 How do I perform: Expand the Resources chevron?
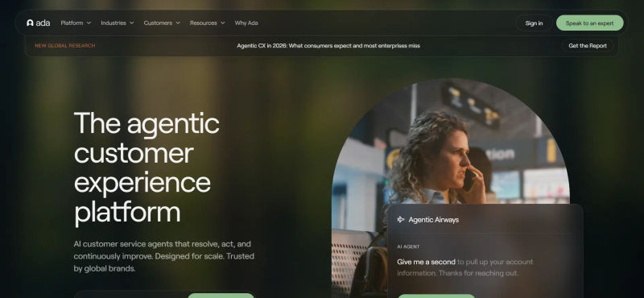(x=223, y=23)
